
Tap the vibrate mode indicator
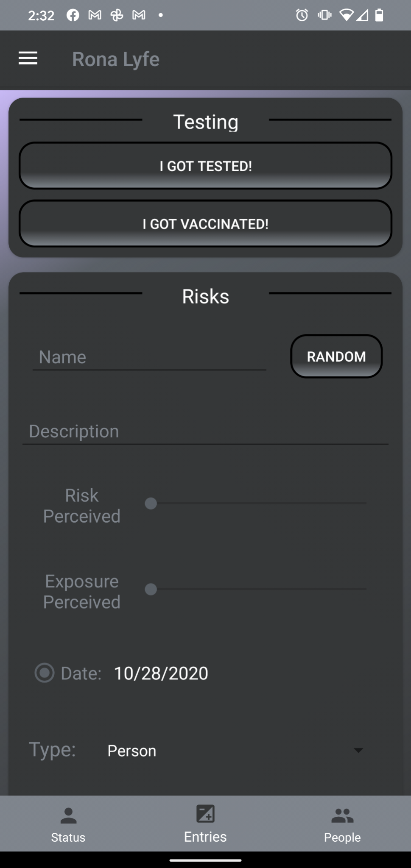coord(324,15)
